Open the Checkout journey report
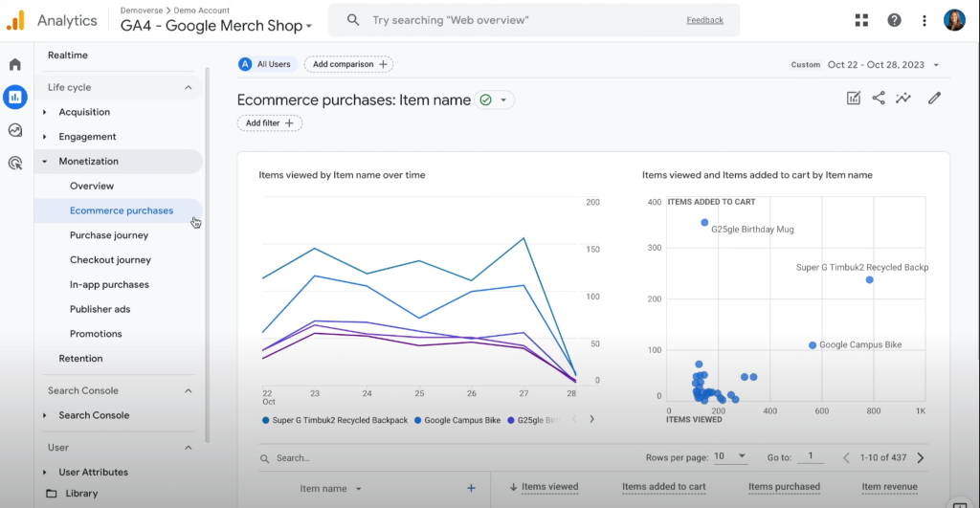 tap(110, 260)
